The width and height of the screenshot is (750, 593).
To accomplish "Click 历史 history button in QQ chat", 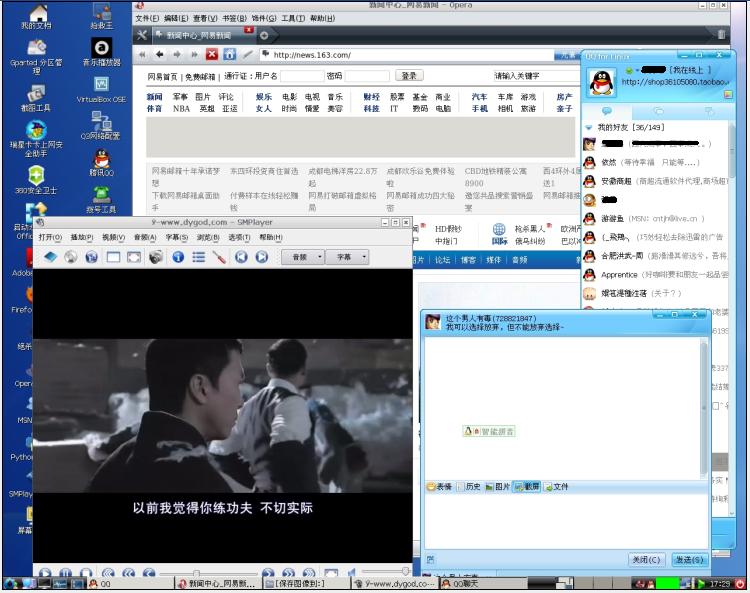I will coord(468,486).
